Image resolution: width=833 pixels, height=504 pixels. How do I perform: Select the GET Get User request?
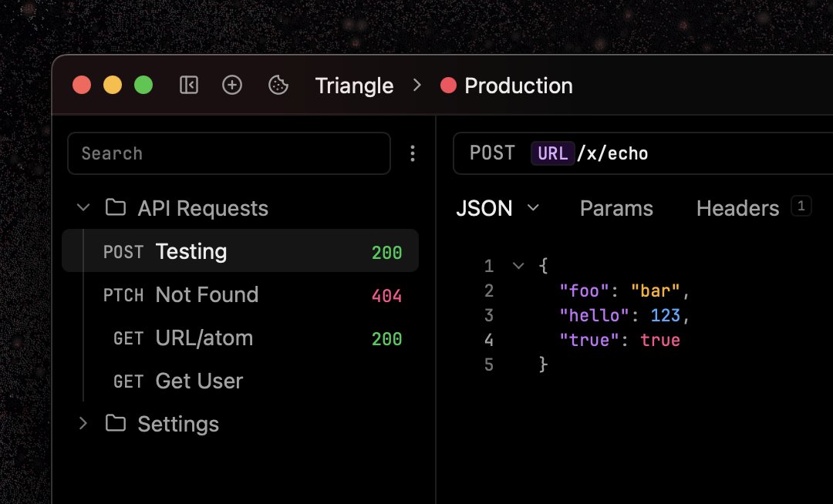pyautogui.click(x=240, y=381)
